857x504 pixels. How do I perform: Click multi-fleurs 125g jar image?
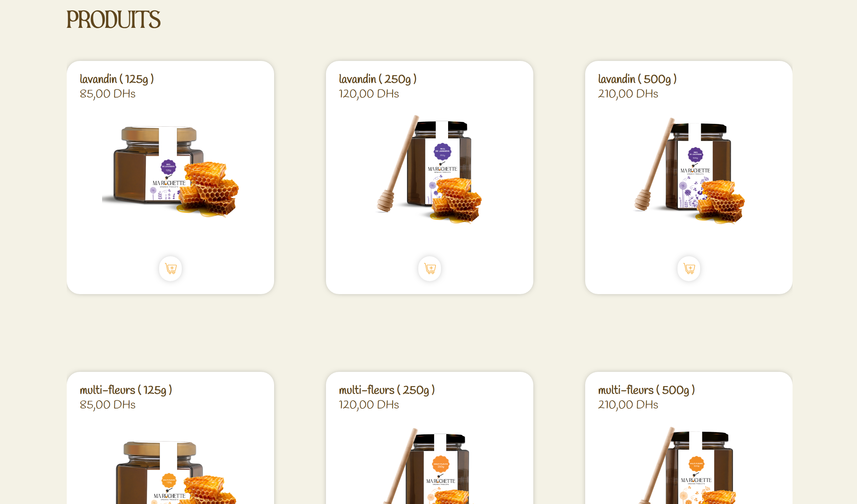(170, 472)
